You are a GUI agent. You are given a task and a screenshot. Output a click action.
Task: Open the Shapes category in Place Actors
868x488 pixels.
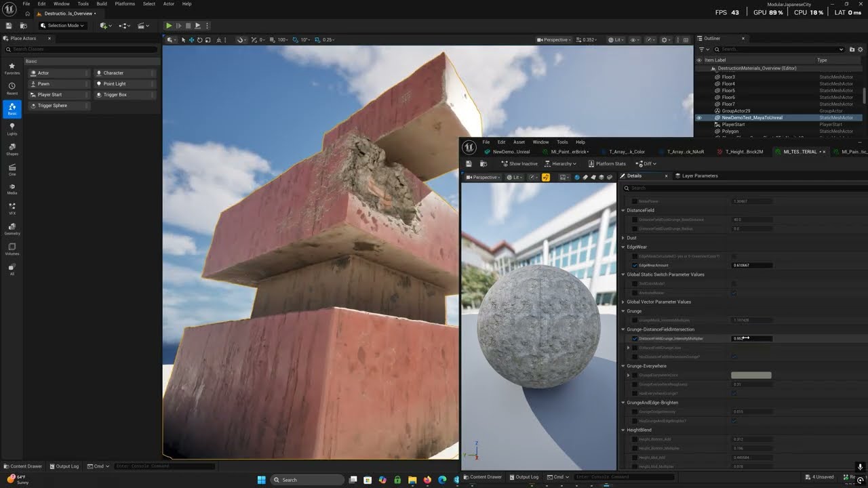12,149
